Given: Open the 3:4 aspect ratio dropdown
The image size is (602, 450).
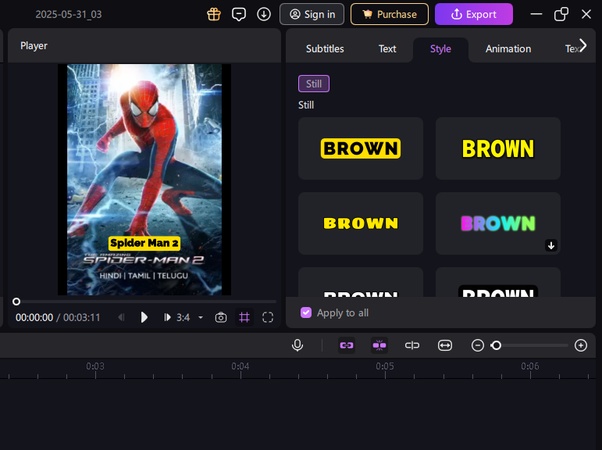Looking at the screenshot, I should [x=189, y=317].
